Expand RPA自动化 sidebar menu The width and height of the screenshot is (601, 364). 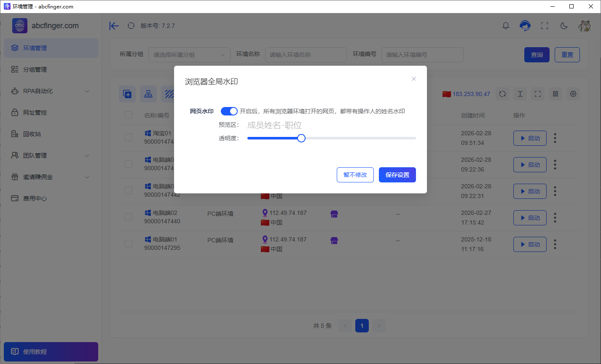pyautogui.click(x=51, y=91)
